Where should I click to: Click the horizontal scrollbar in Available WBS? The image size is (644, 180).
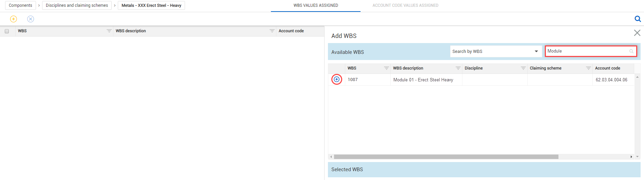pos(446,157)
